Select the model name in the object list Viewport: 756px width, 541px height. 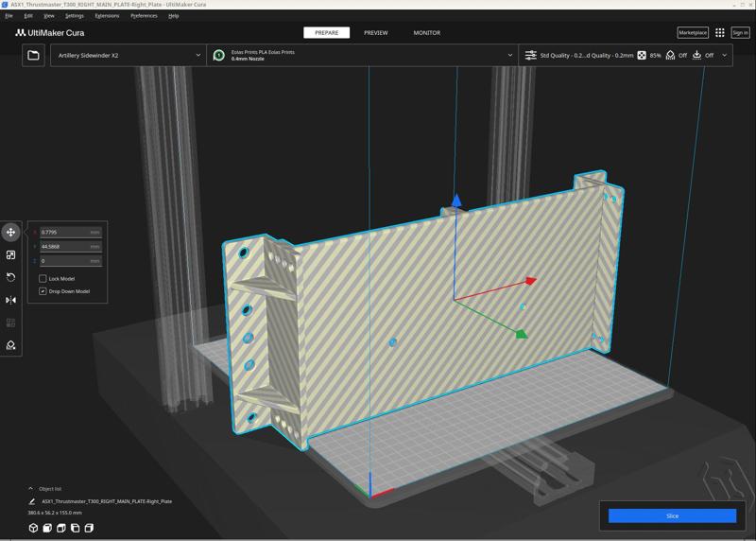click(107, 501)
